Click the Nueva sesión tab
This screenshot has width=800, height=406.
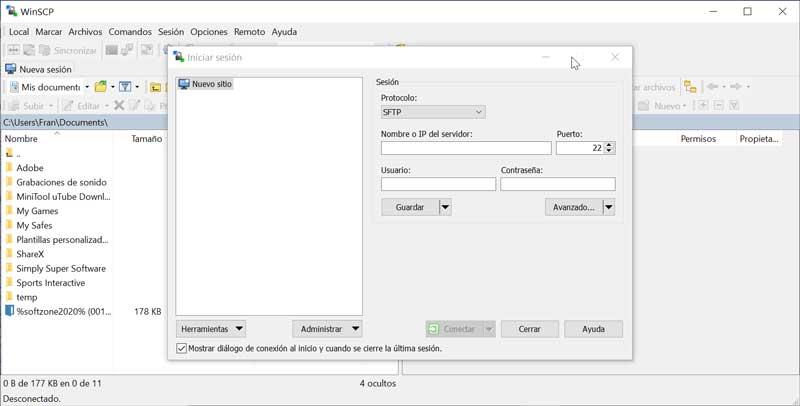coord(39,69)
